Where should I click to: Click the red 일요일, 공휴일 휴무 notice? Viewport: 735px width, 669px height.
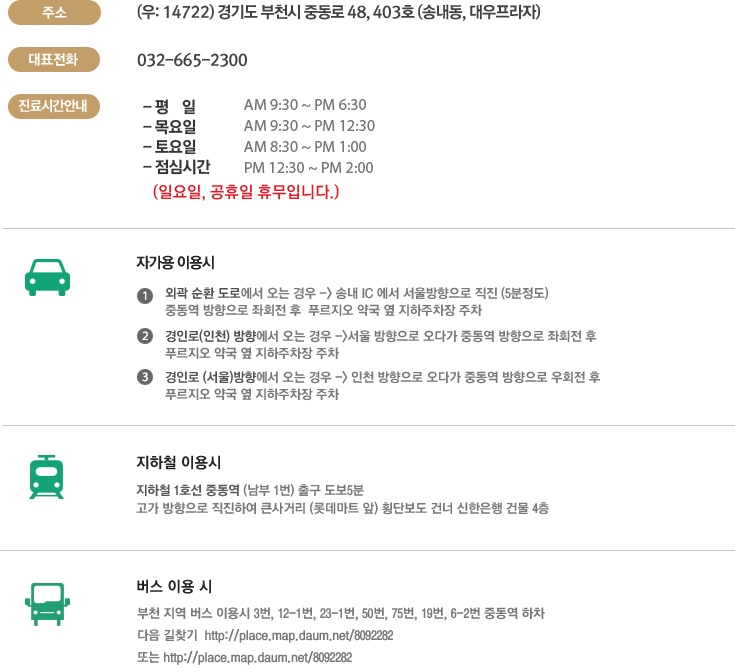click(x=246, y=192)
